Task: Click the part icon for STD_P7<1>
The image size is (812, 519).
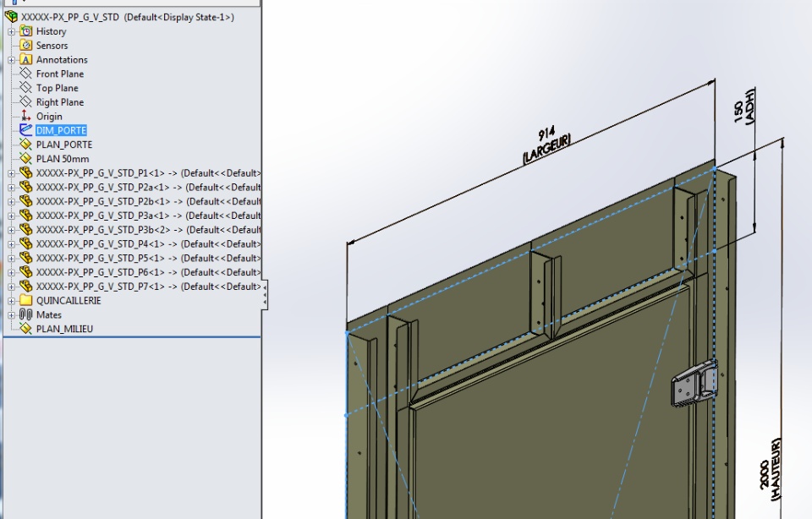Action: 26,287
